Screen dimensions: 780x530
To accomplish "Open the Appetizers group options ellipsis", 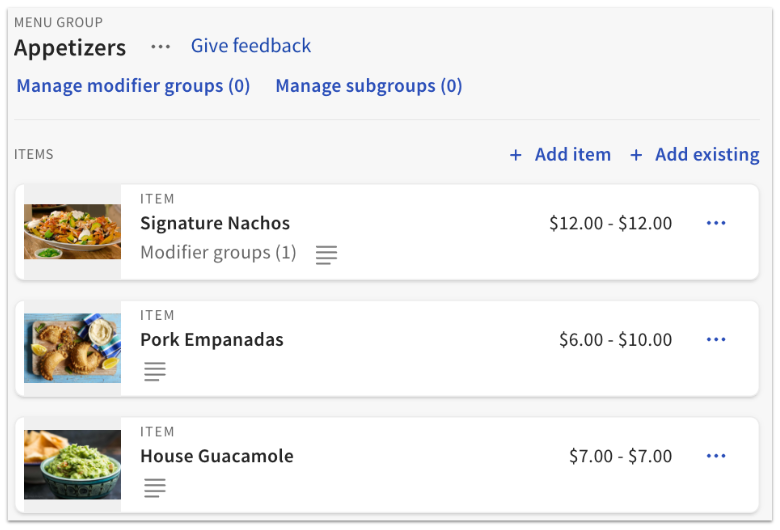I will [160, 47].
